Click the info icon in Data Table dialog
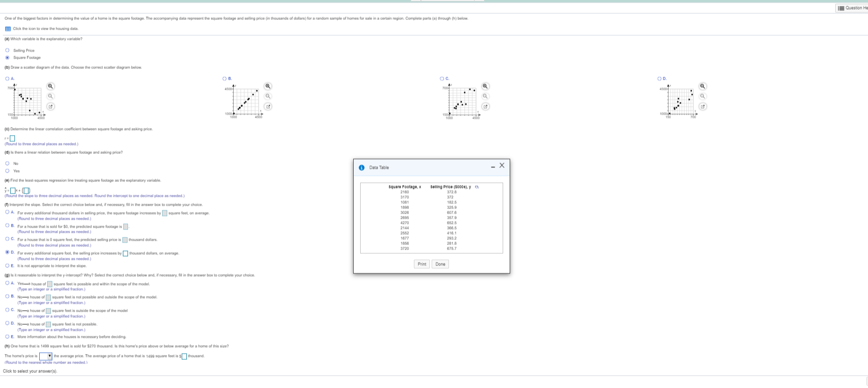 coord(362,168)
